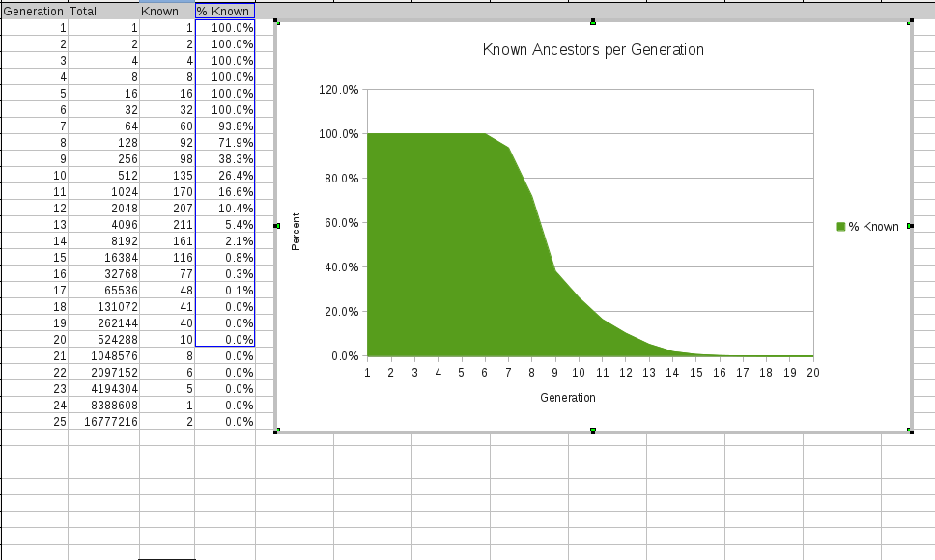The width and height of the screenshot is (935, 560).
Task: Select the 'Generation' column header cell
Action: [x=35, y=12]
